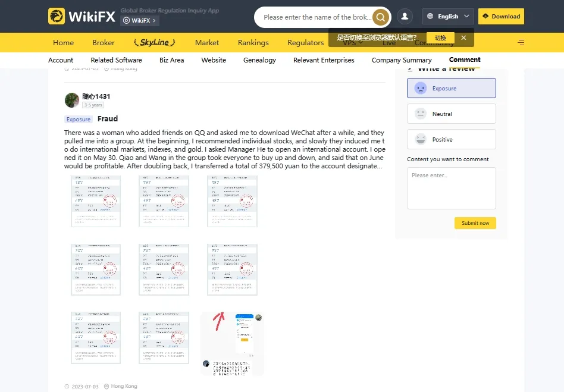The height and width of the screenshot is (392, 564).
Task: Select the Comment tab
Action: point(465,59)
